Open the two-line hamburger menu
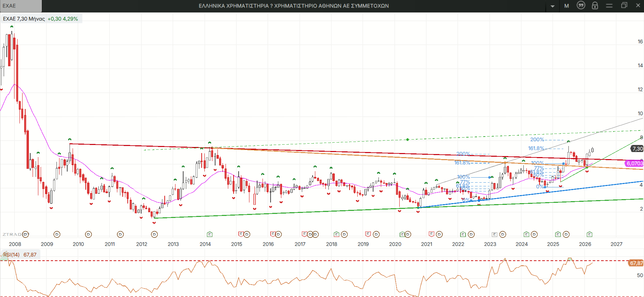Screen dimensions: 644x297 609,6
